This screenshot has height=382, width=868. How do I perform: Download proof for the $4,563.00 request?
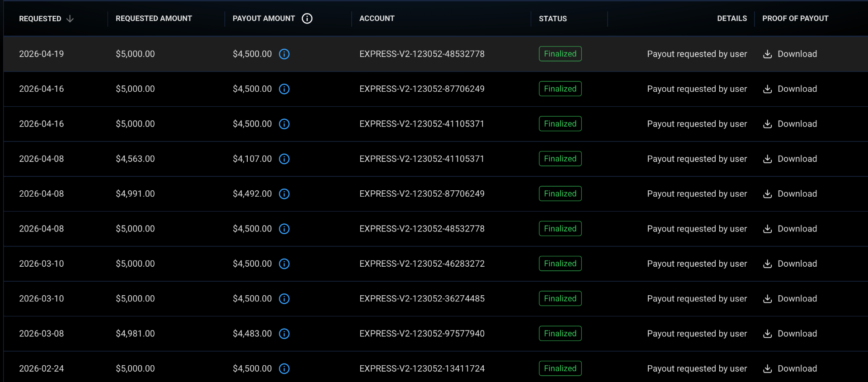[790, 159]
